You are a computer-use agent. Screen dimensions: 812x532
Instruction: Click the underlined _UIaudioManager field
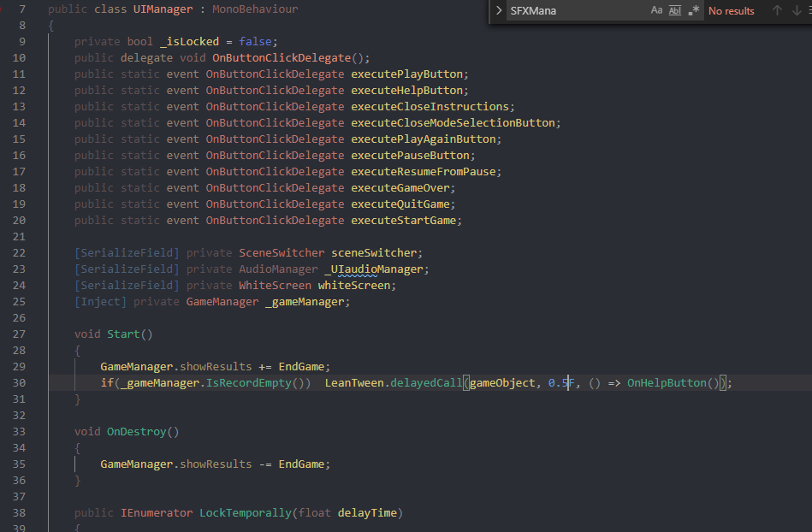pyautogui.click(x=374, y=269)
